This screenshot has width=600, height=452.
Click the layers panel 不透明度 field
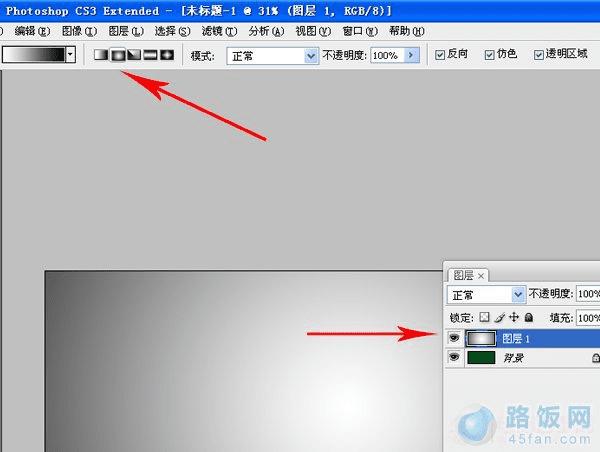click(x=588, y=294)
